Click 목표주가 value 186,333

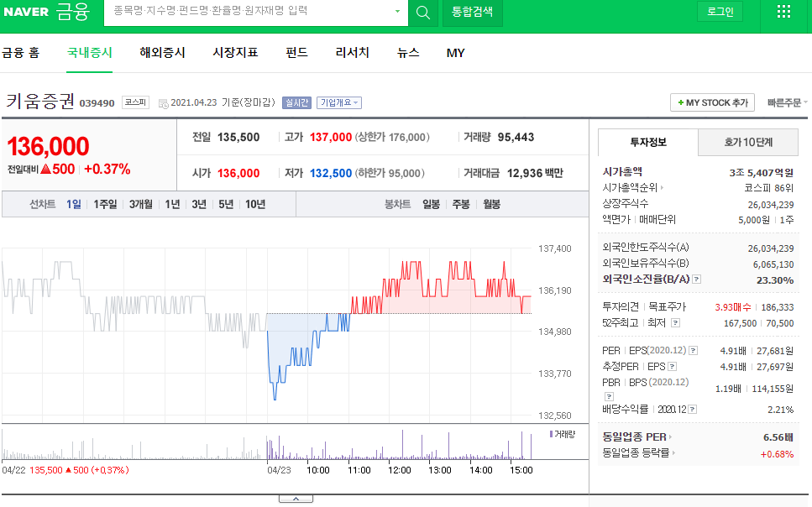778,307
